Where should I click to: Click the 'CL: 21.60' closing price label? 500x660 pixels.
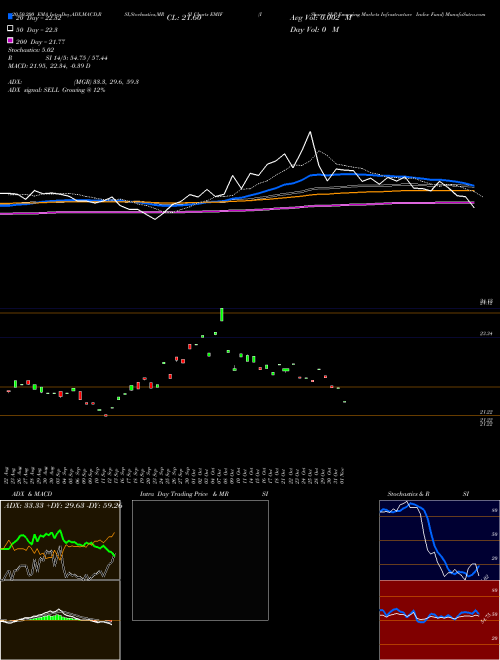click(184, 18)
